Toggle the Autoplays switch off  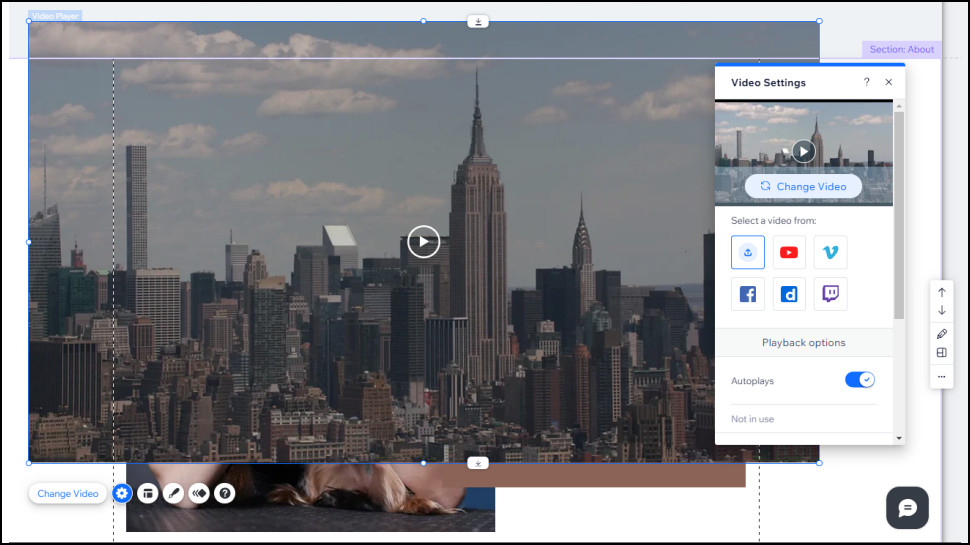tap(859, 380)
